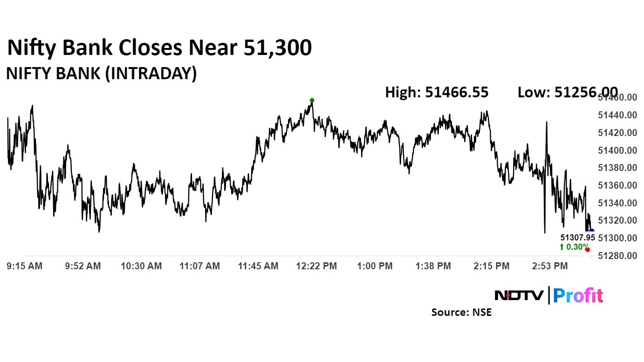Click the Low: 51256.00 label
The height and width of the screenshot is (362, 644).
pos(568,92)
